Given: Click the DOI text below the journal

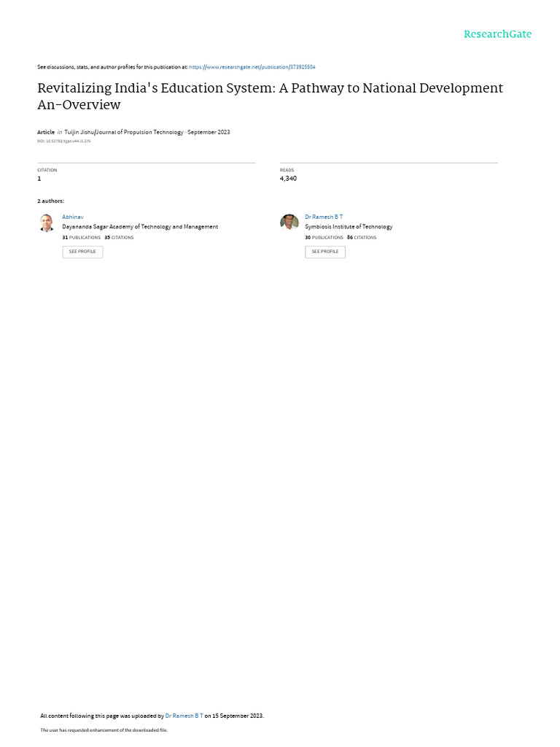Looking at the screenshot, I should pyautogui.click(x=64, y=141).
